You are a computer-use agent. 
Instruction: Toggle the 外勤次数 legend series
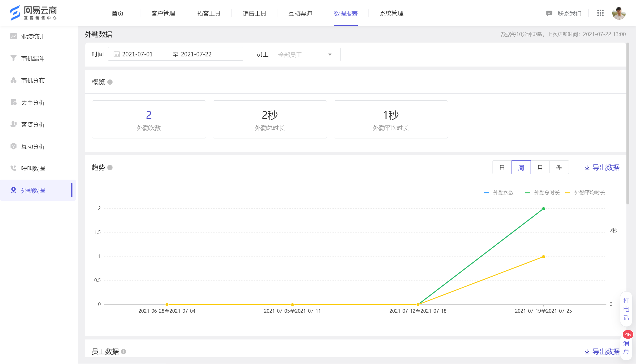point(499,193)
